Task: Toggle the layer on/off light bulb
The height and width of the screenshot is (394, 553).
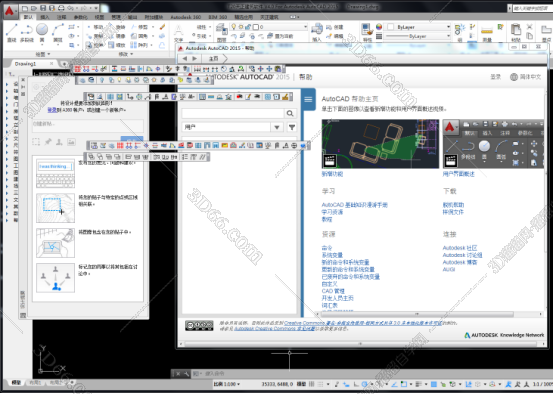Action: point(233,27)
